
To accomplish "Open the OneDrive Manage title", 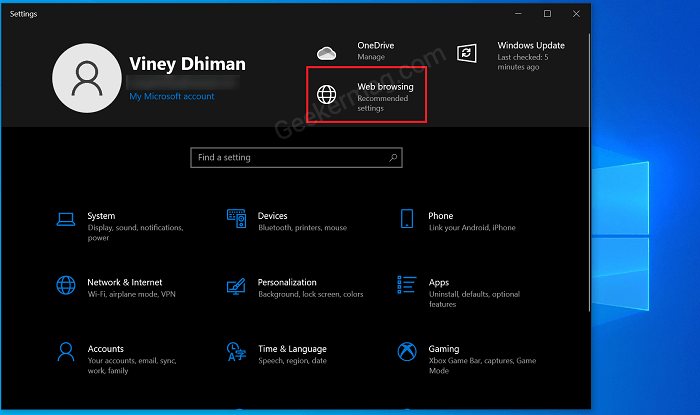I will point(375,46).
